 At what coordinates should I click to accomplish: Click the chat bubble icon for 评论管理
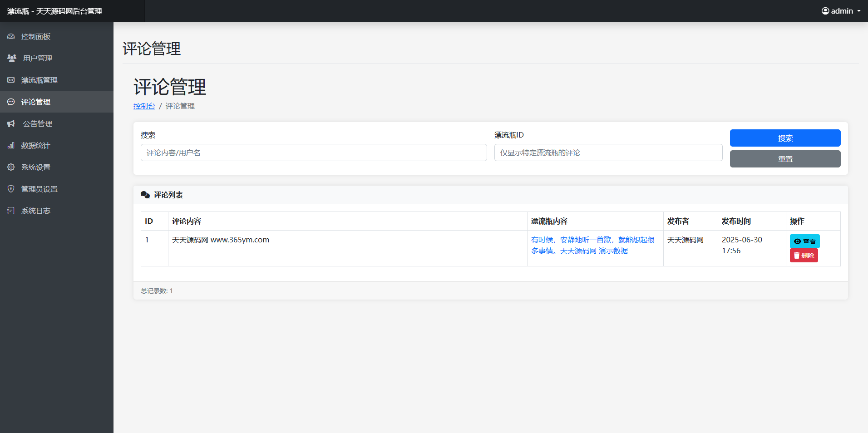(11, 102)
